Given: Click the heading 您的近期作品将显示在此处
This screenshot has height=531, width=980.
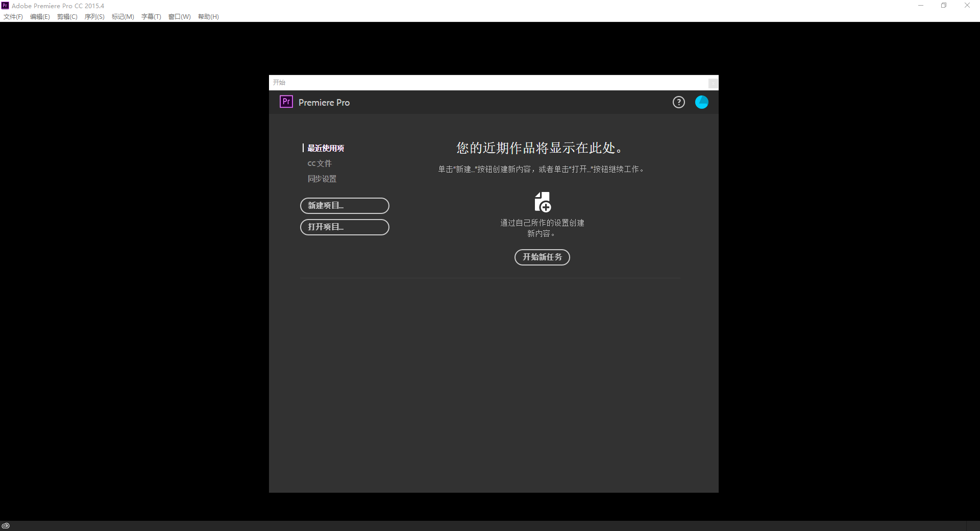Looking at the screenshot, I should [540, 148].
